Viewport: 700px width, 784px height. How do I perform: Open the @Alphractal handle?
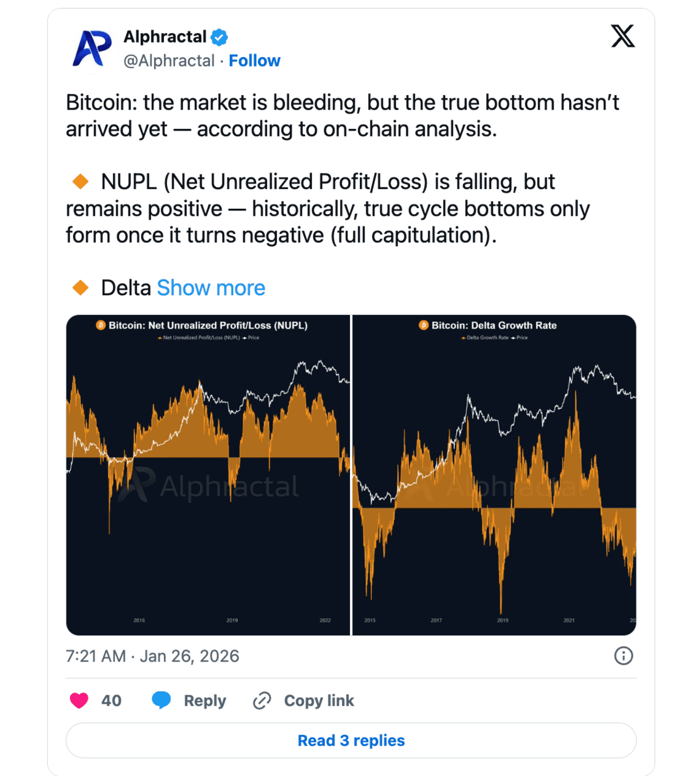point(169,60)
